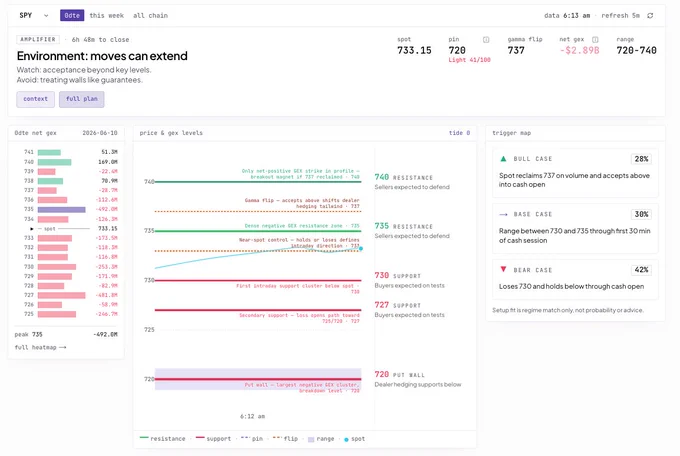
Task: Click the tide 0 link
Action: (459, 133)
